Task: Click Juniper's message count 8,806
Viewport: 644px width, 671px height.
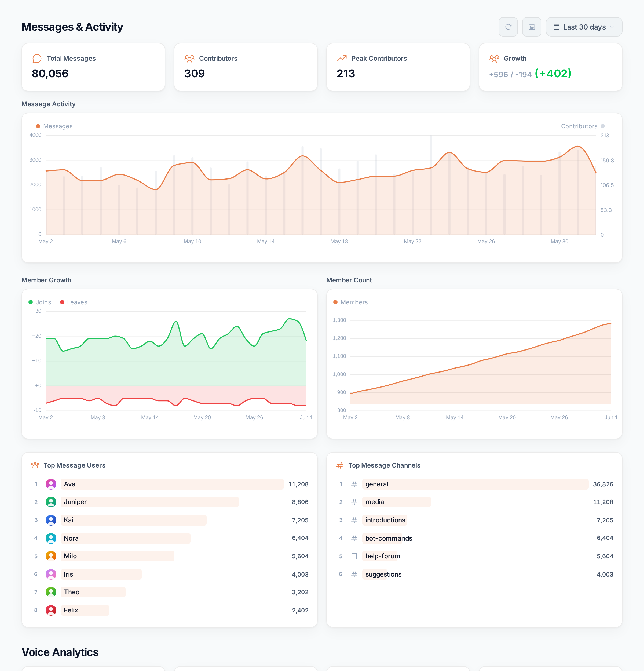Action: [x=300, y=502]
